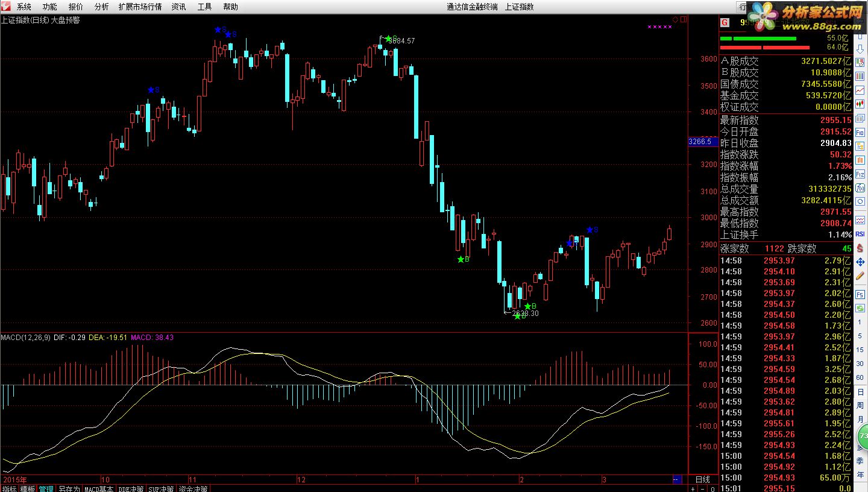Open the 帮助 menu
This screenshot has height=492, width=868.
coord(230,7)
